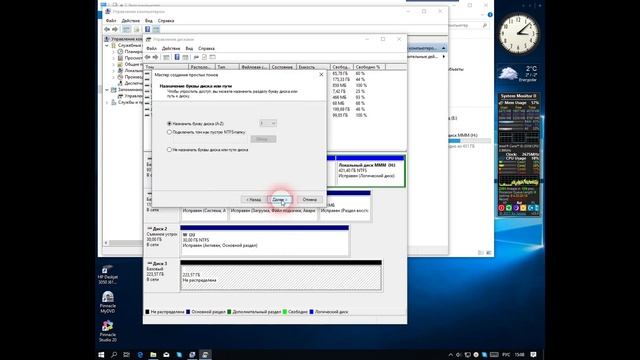Image resolution: width=640 pixels, height=360 pixels.
Task: Click 'Свободно %' column header
Action: coord(369,67)
